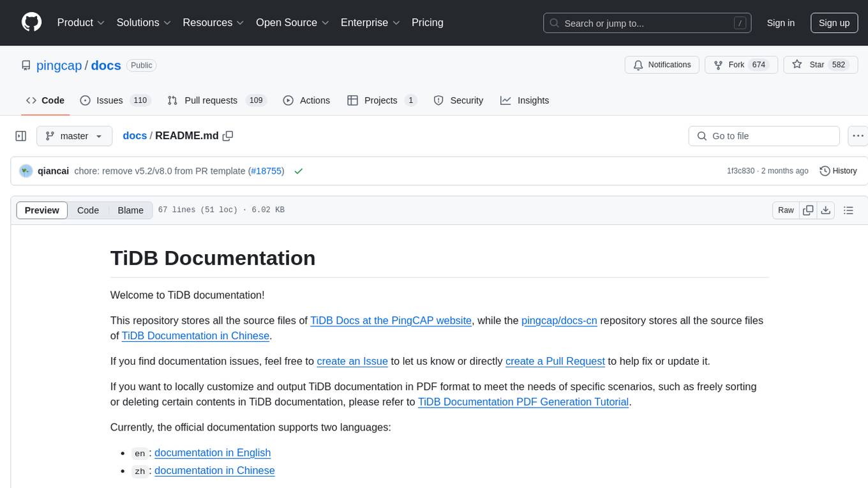Click the Sign up button
The width and height of the screenshot is (868, 488).
tap(834, 23)
